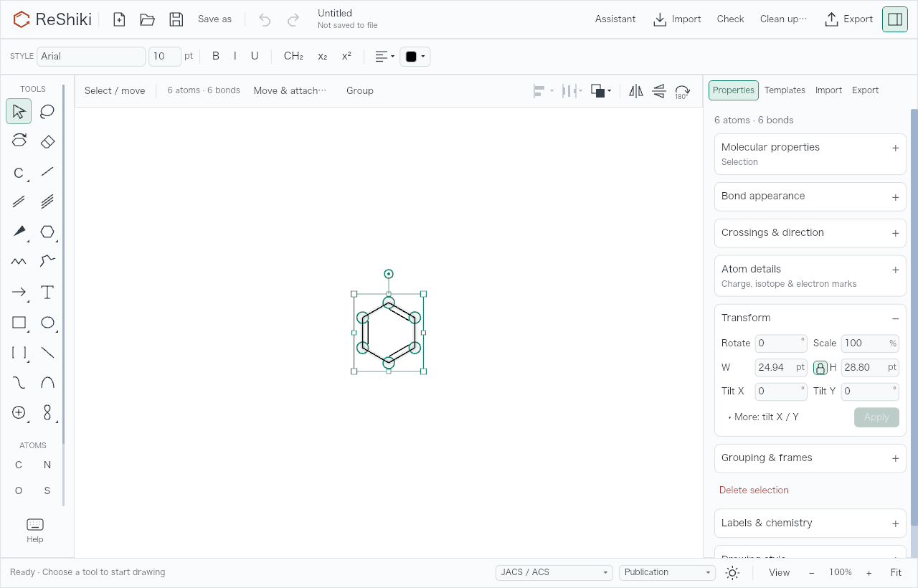Select the Lasso selection tool
918x588 pixels.
47,112
